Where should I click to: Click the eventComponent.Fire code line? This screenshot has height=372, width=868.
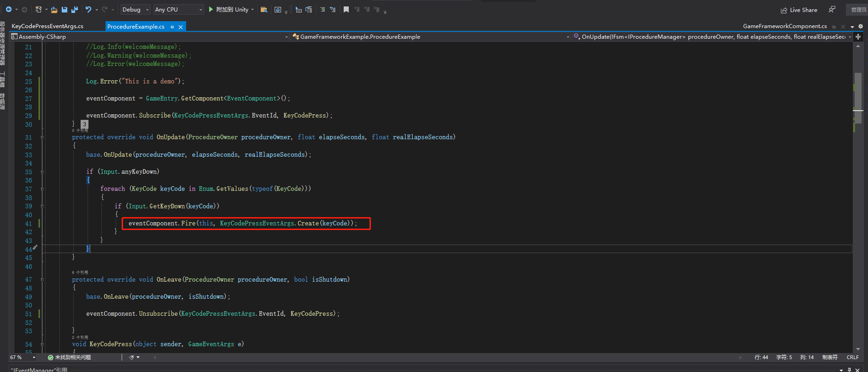(242, 224)
